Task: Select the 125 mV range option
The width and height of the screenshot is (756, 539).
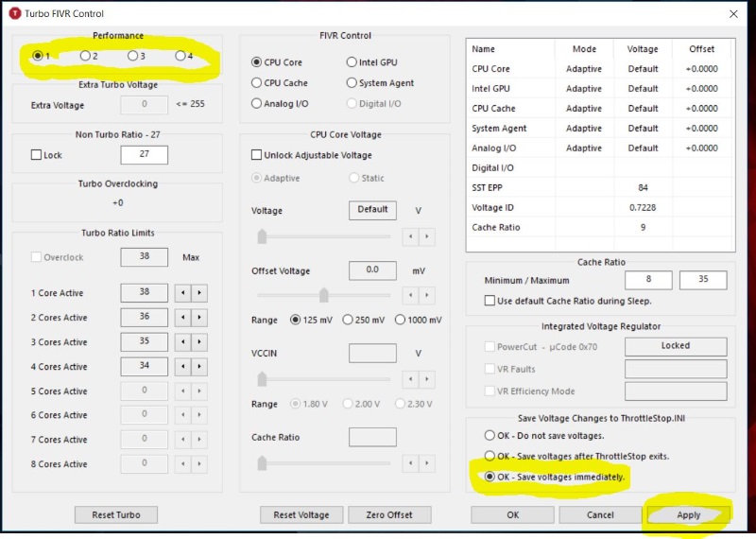Action: tap(295, 320)
